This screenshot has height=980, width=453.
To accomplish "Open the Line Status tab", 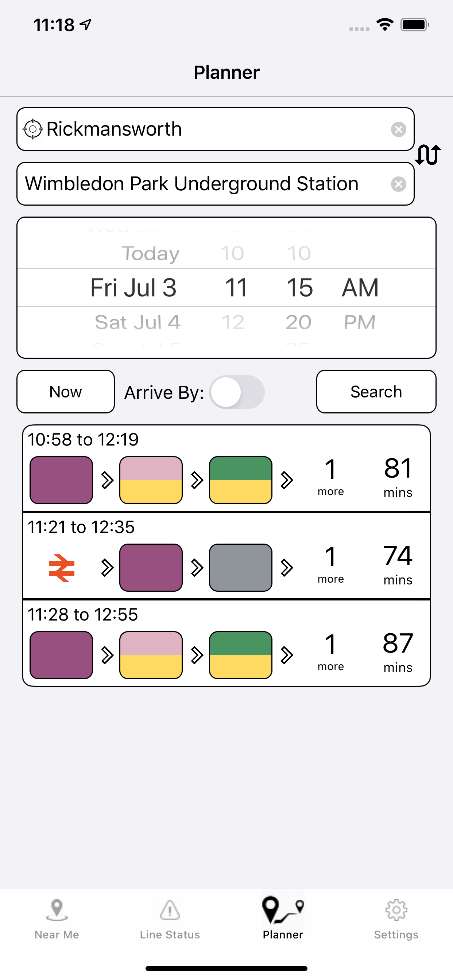I will click(x=170, y=919).
